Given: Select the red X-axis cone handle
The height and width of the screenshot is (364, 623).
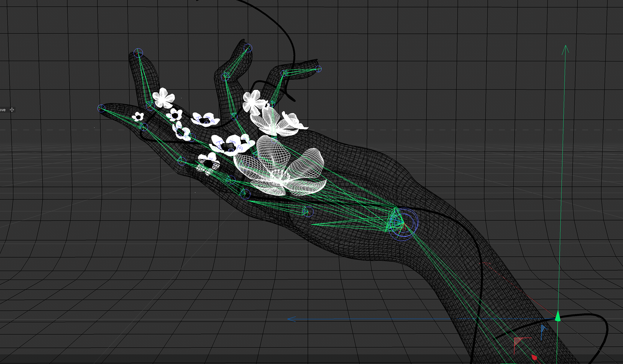Looking at the screenshot, I should pyautogui.click(x=534, y=358).
